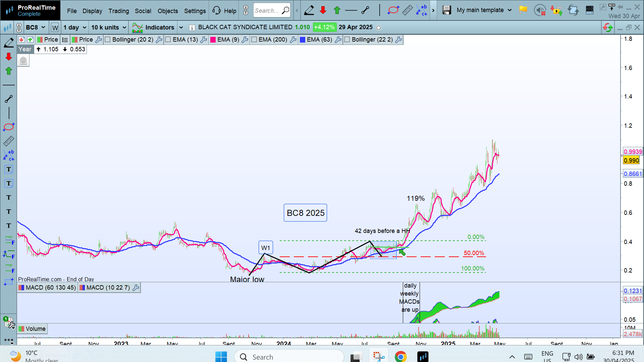
Task: Toggle the red down-arrow panel button
Action: click(x=21, y=40)
